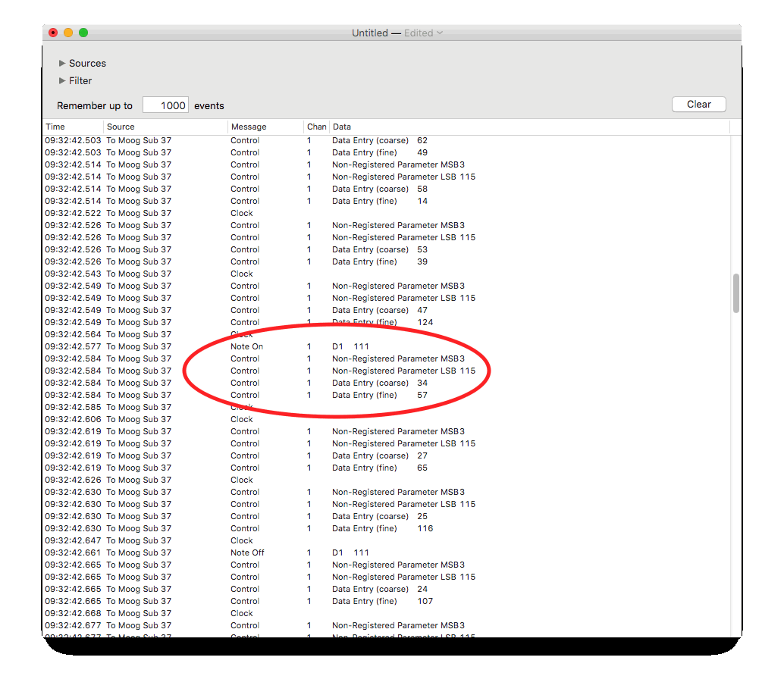Click the Clear button
This screenshot has height=698, width=784.
coord(698,105)
